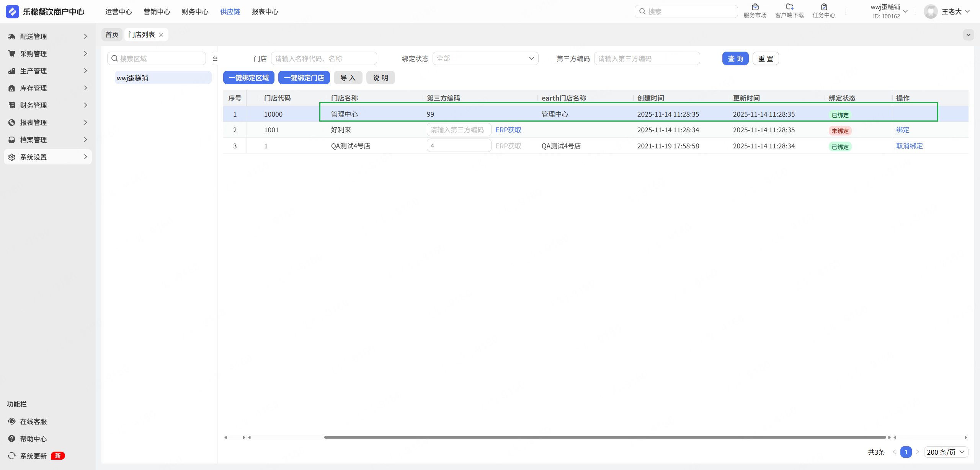Click 取消绑定 for QA测试4号店
Viewport: 980px width, 470px height.
pos(909,146)
